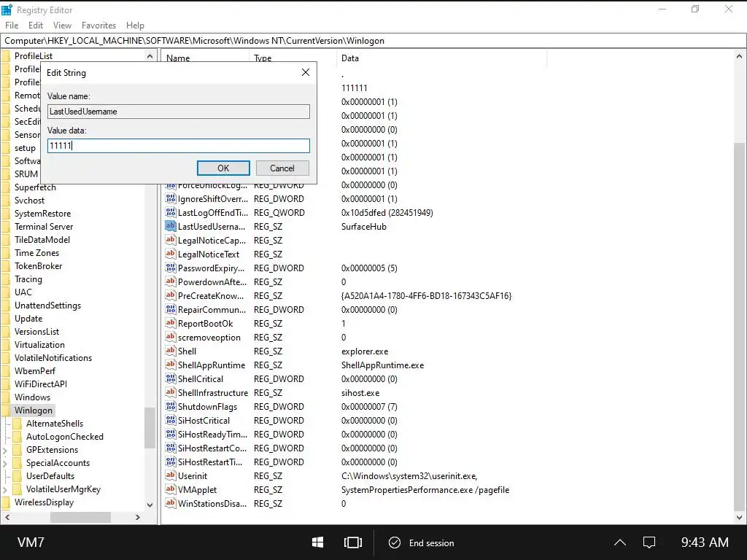Open the Favorites menu
747x560 pixels.
coord(98,26)
